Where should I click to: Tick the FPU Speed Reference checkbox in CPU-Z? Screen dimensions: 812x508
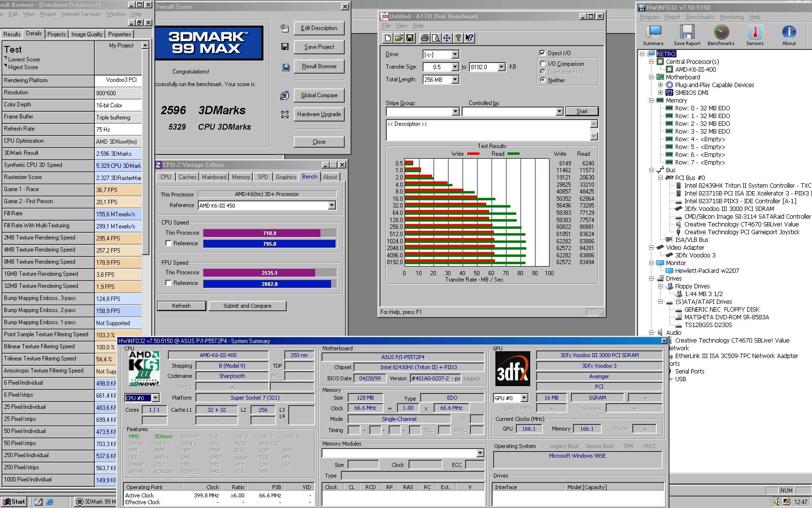(169, 283)
